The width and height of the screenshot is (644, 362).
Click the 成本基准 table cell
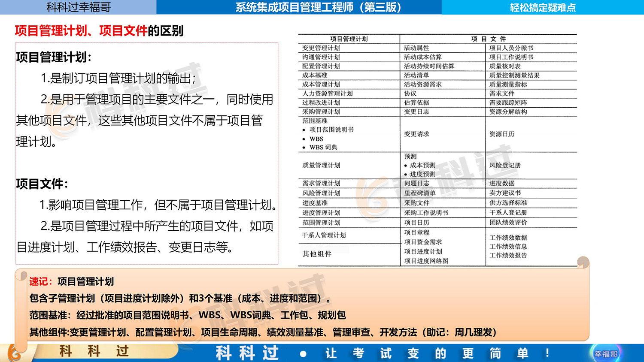[315, 75]
